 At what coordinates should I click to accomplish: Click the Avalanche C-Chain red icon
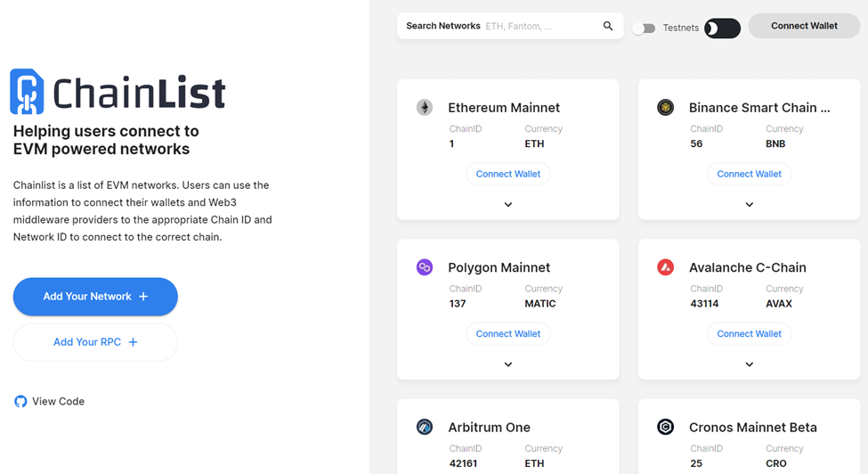665,267
